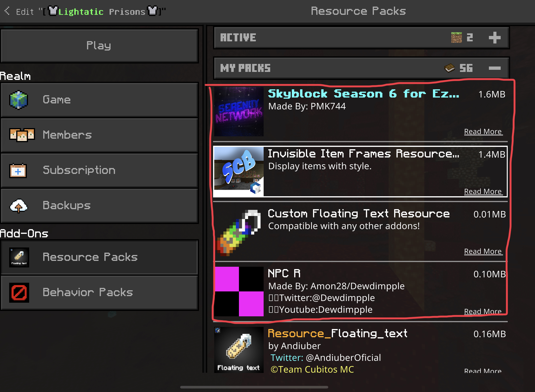Click the grass block icon in Active header
Screen dimensions: 535x392
(x=456, y=38)
